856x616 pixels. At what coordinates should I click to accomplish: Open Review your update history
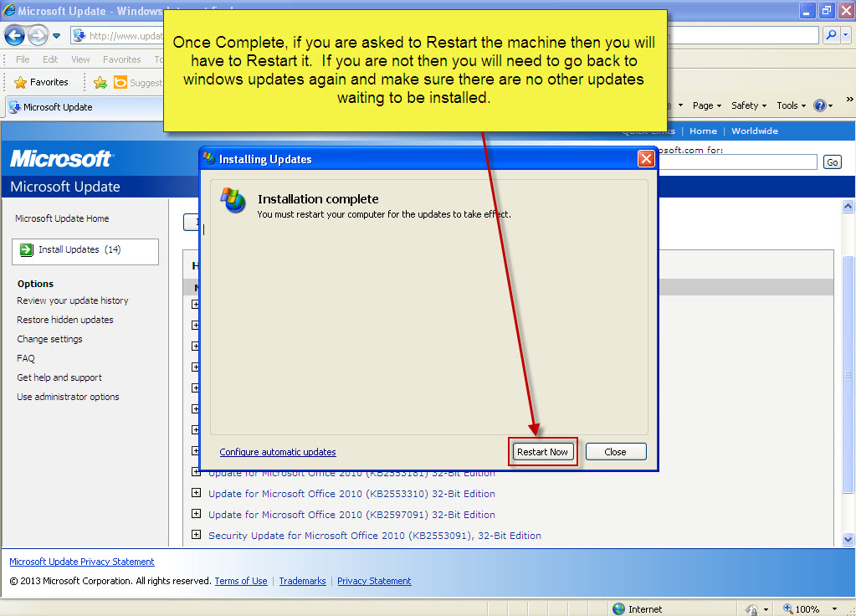pos(72,300)
